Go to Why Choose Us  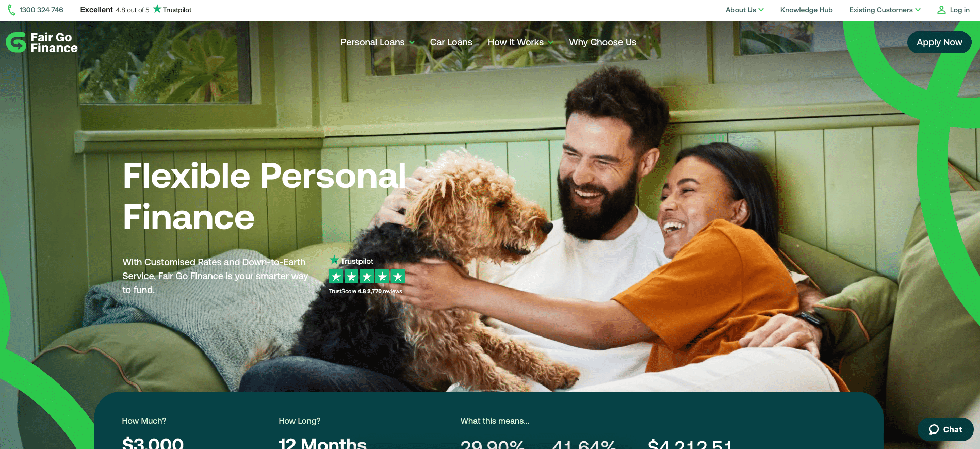(x=602, y=42)
